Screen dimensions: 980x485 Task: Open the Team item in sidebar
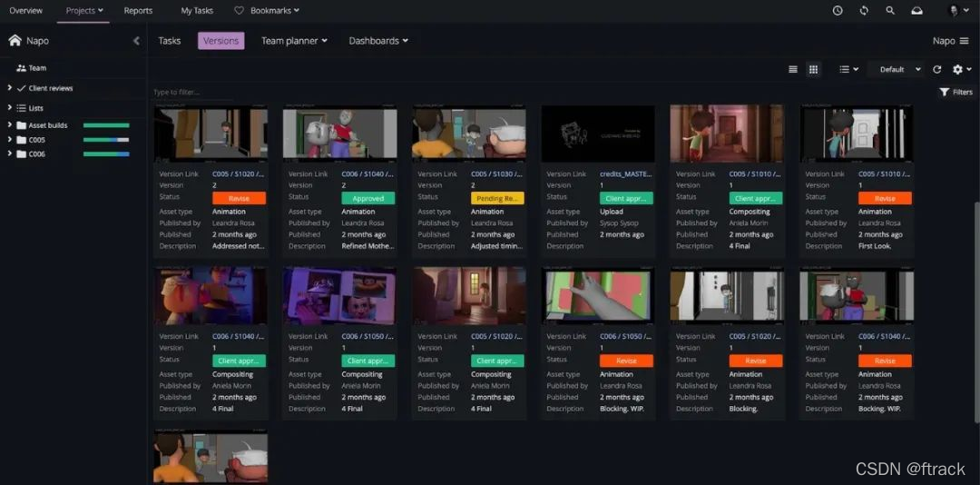pos(31,68)
